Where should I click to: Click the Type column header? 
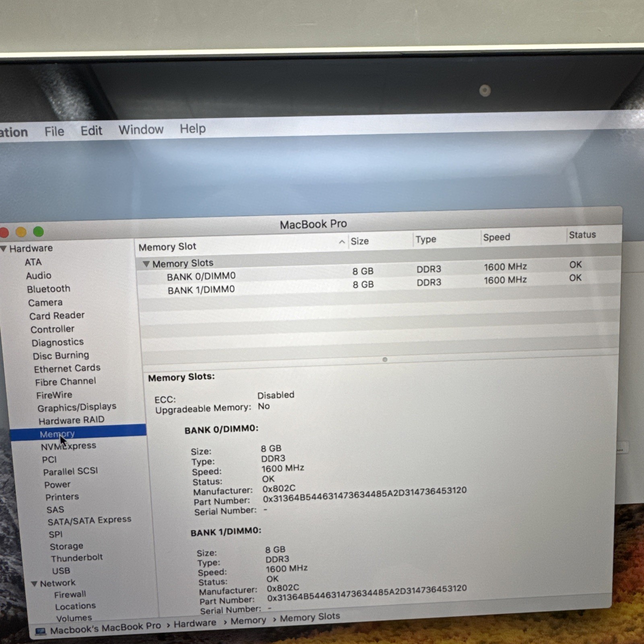[x=426, y=239]
